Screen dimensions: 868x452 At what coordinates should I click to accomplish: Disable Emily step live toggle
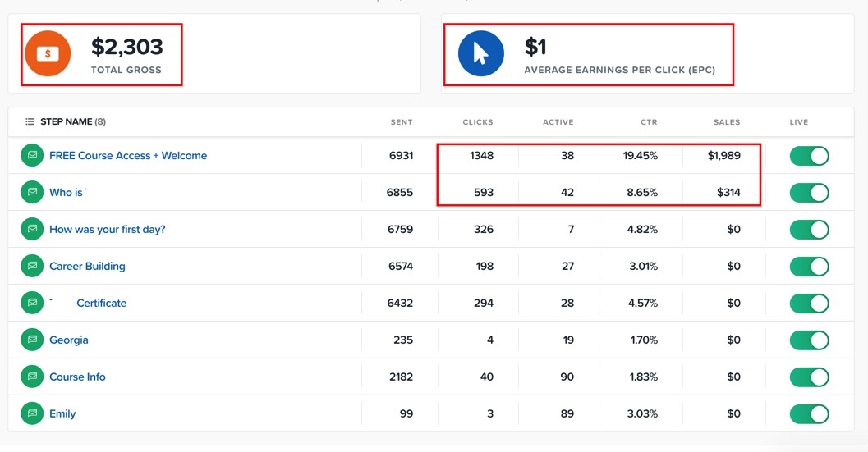(810, 413)
